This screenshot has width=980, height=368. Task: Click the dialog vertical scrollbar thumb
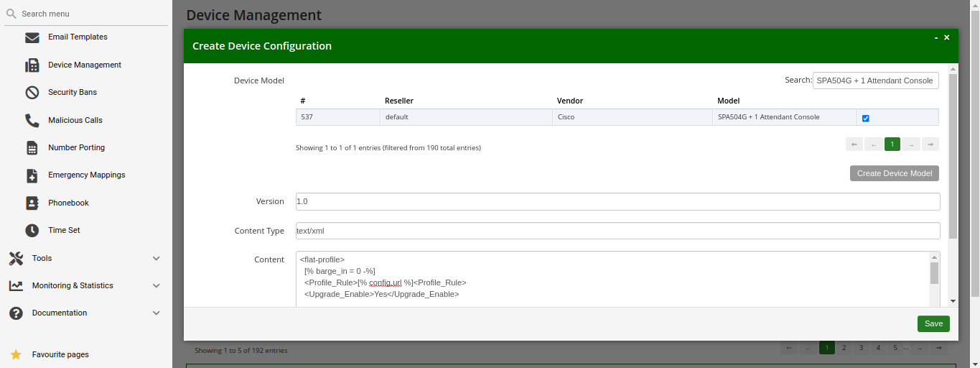click(x=953, y=156)
